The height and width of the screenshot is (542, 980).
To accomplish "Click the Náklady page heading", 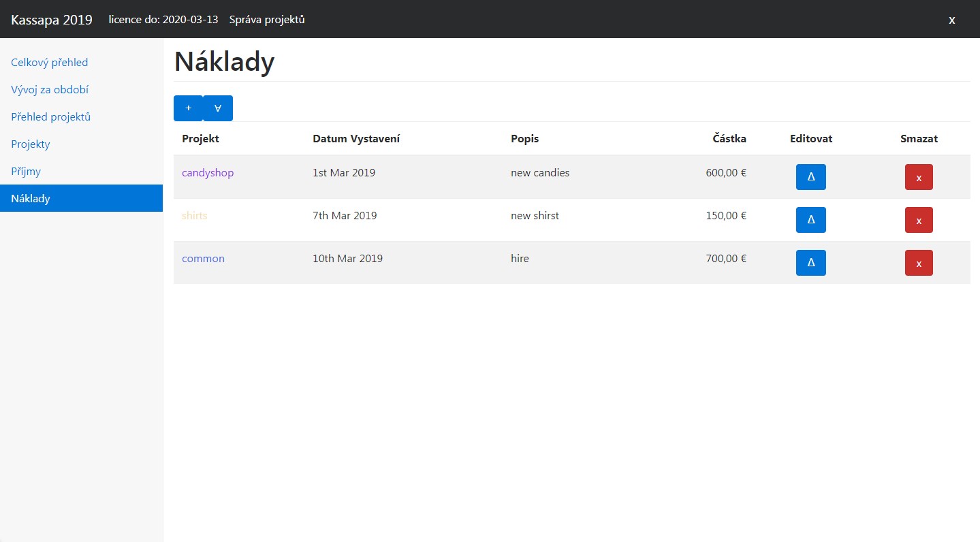I will [224, 62].
